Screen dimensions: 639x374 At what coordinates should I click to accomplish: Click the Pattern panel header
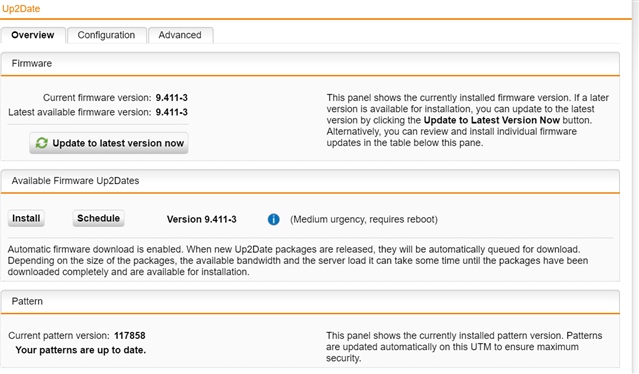[x=310, y=301]
